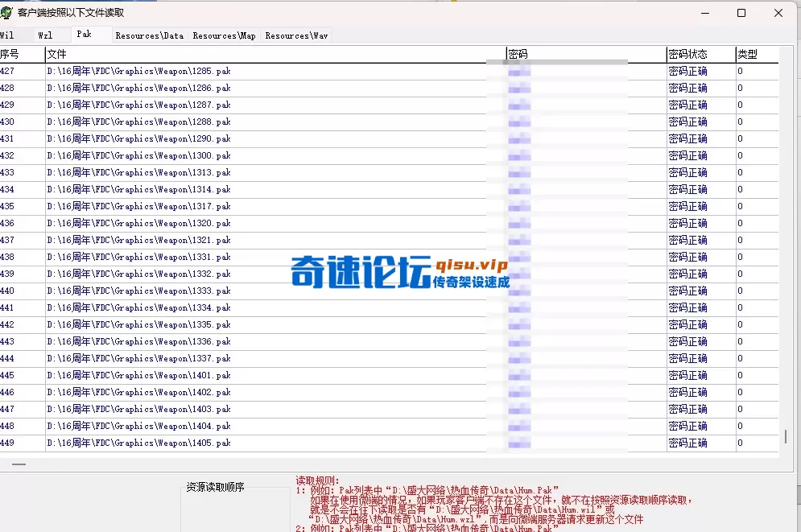Viewport: 801px width, 532px height.
Task: Select row Weapon\1288.pak
Action: point(390,122)
